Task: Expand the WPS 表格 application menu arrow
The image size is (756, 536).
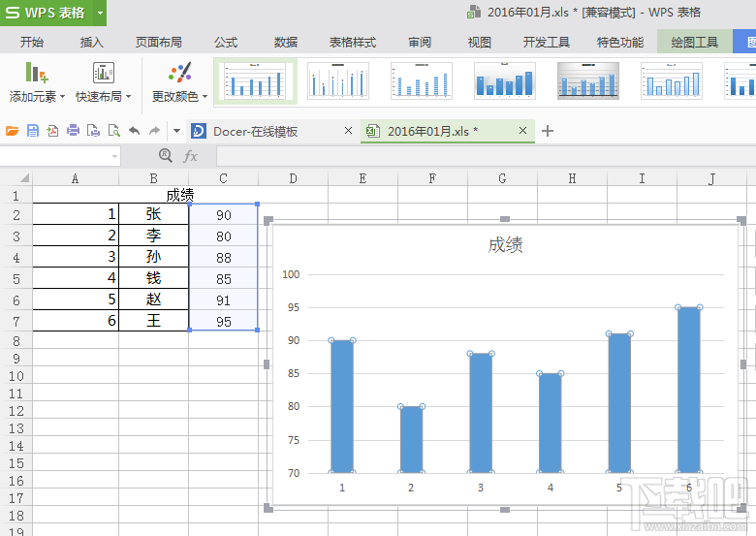Action: click(x=101, y=13)
